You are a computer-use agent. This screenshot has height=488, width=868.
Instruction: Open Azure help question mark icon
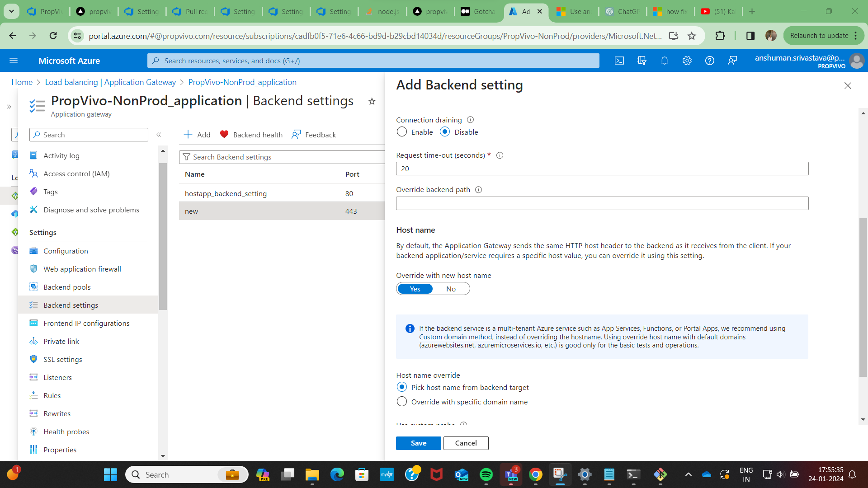(710, 61)
